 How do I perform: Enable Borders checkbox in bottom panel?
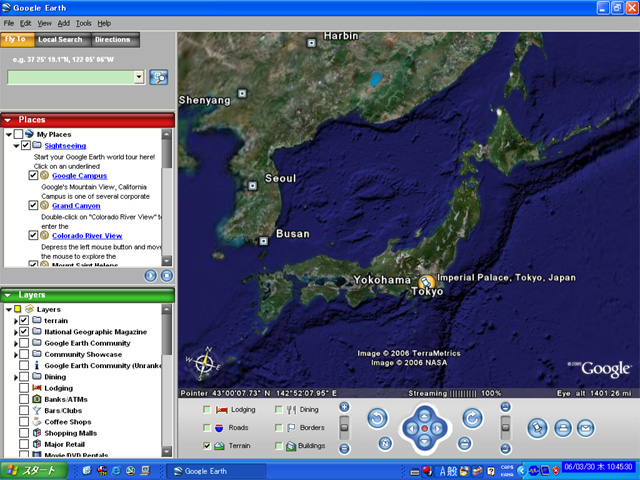tap(279, 427)
